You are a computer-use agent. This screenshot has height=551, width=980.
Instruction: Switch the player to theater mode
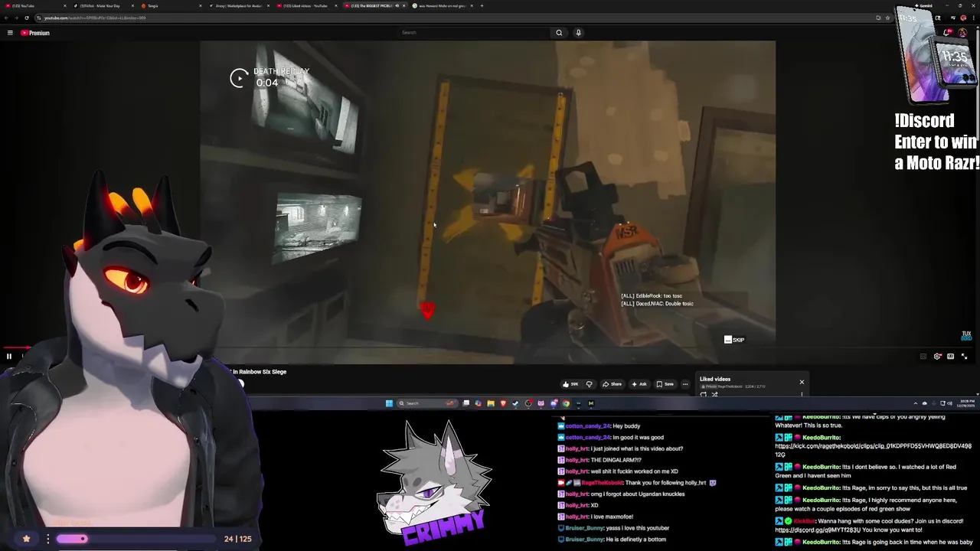pyautogui.click(x=950, y=356)
